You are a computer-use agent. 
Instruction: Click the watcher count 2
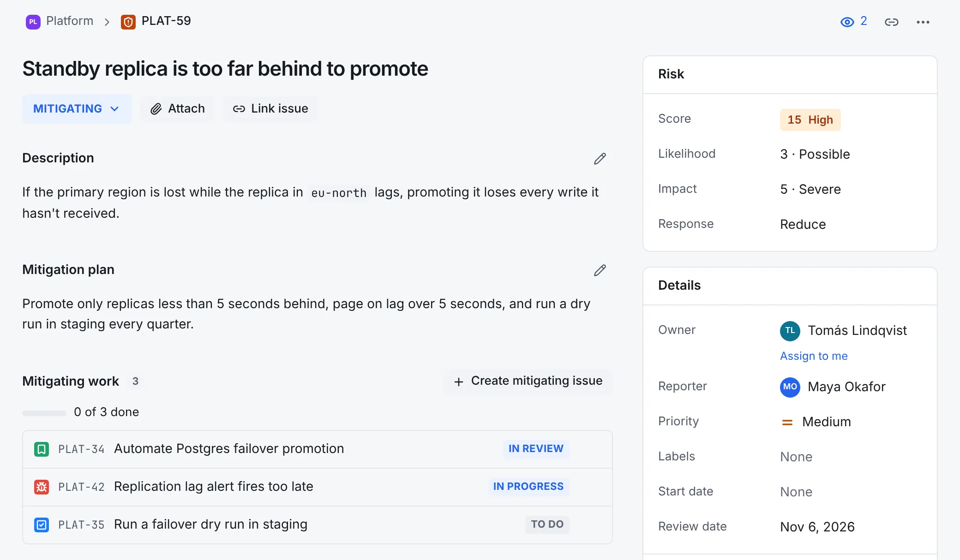click(x=864, y=21)
